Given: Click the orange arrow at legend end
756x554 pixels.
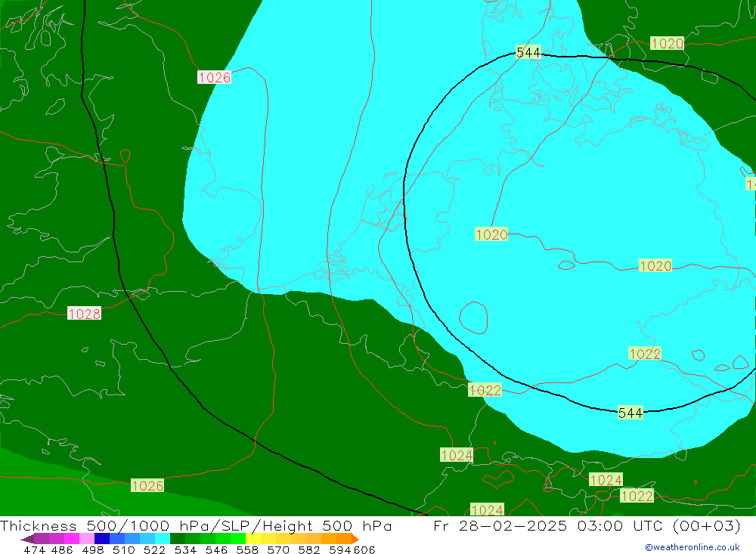Looking at the screenshot, I should pyautogui.click(x=355, y=539).
